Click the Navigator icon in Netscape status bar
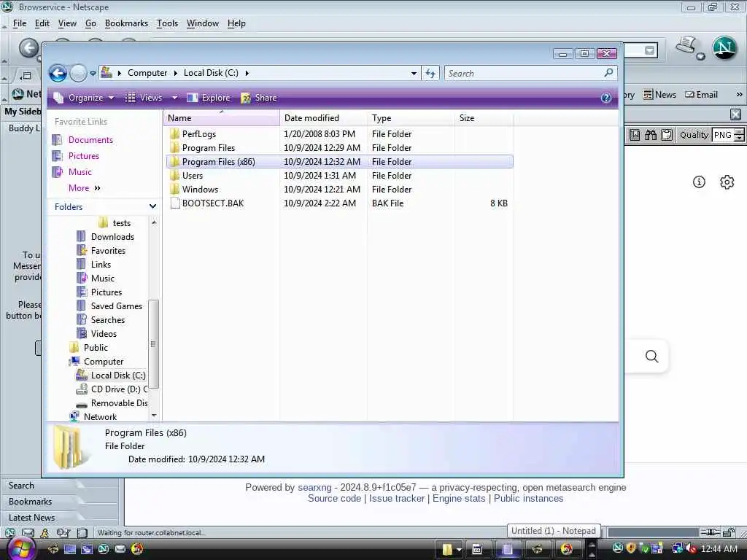The width and height of the screenshot is (747, 560). pos(10,533)
